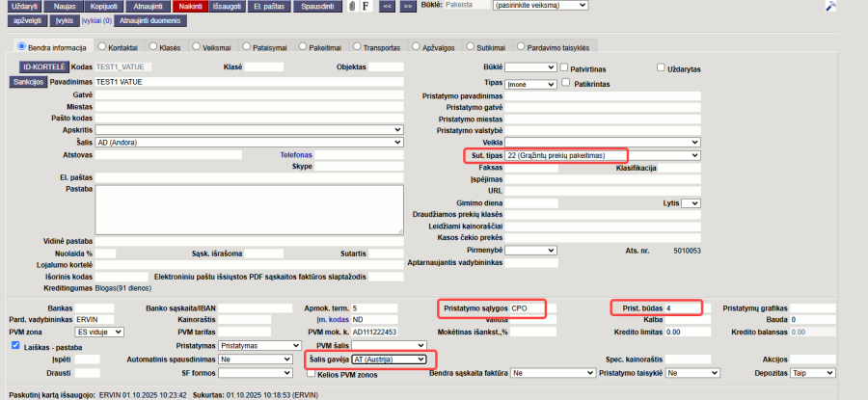Screen dimensions: 868x400
Task: Click the Uždaryti button
Action: (24, 7)
